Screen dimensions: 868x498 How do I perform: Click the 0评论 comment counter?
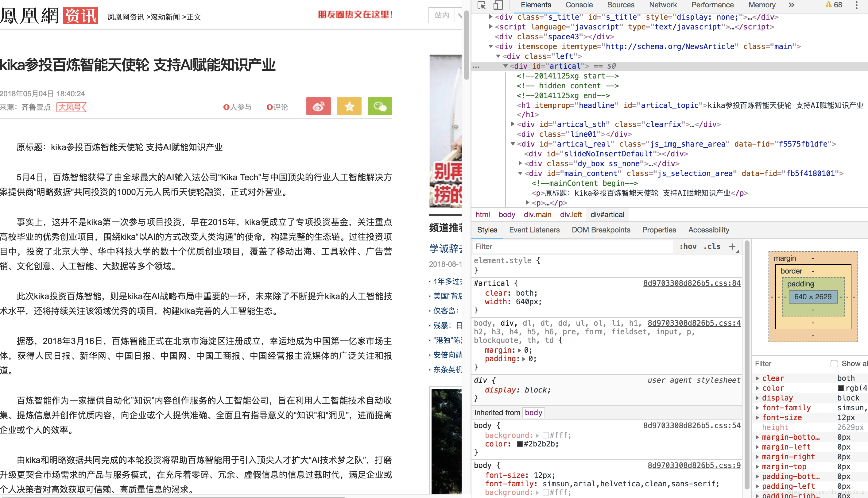tap(277, 107)
